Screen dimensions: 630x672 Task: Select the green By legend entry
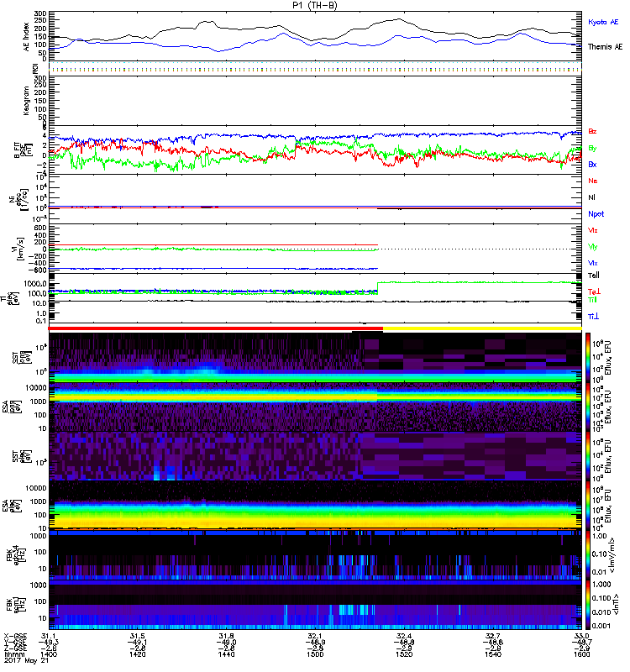click(x=592, y=149)
